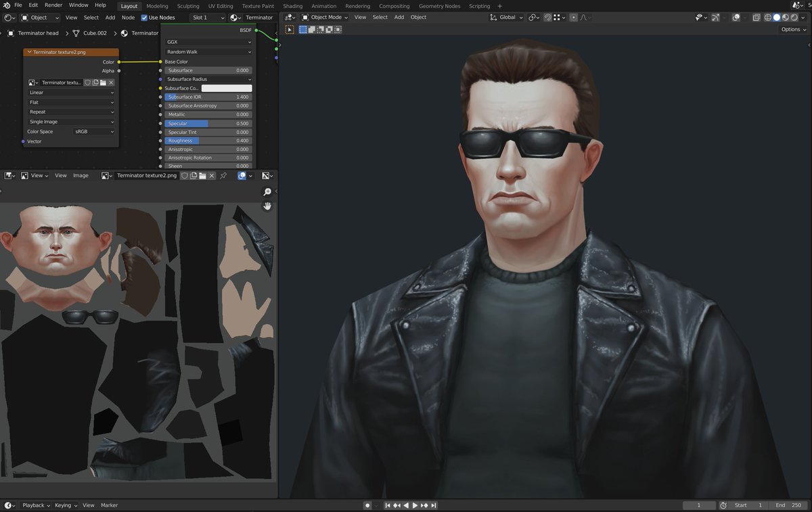Jump to the timeline start frame
The image size is (812, 512).
pos(388,505)
